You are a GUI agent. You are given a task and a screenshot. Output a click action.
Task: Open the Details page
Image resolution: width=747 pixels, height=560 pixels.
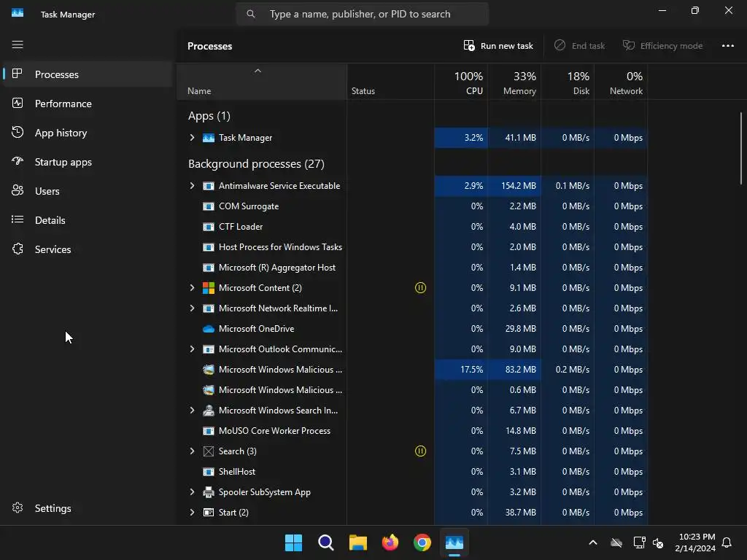coord(88,220)
